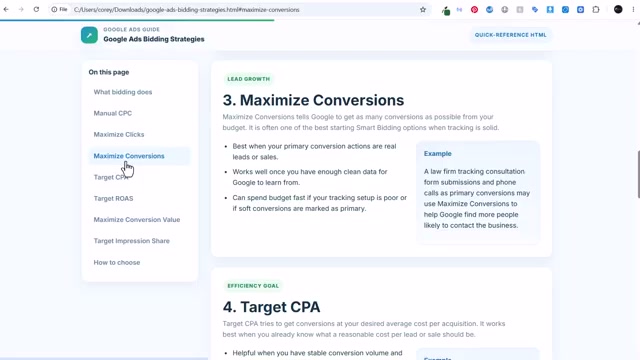Open the Chrome three-dot menu

point(633,9)
